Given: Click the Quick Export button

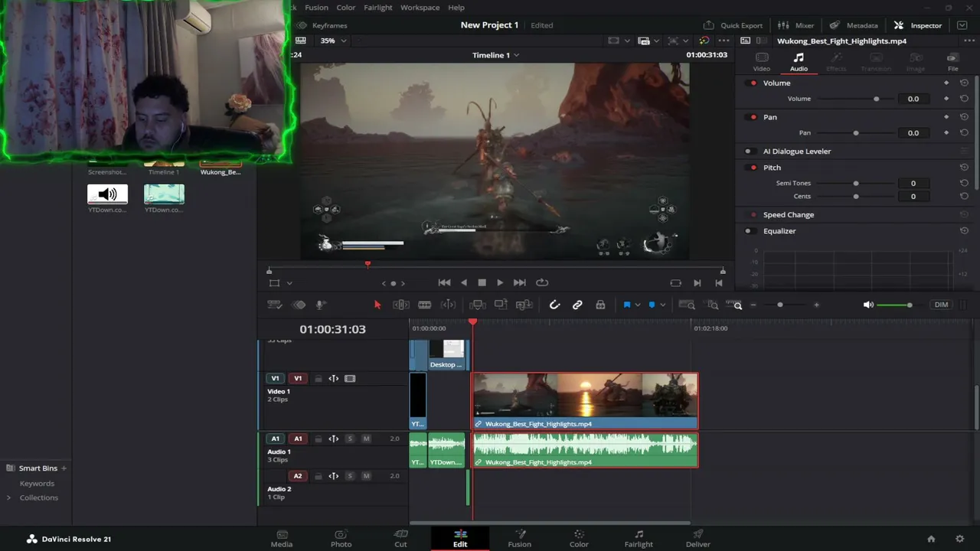Looking at the screenshot, I should [x=733, y=25].
